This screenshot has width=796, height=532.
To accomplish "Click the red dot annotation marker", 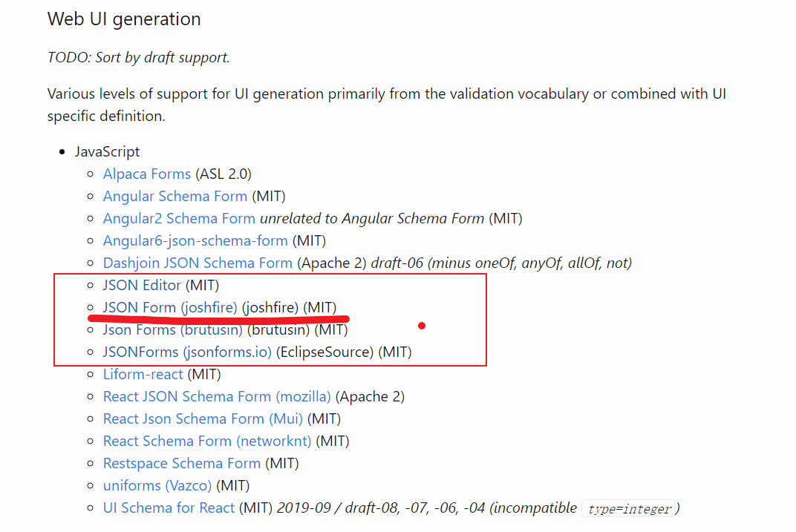I will pos(422,326).
